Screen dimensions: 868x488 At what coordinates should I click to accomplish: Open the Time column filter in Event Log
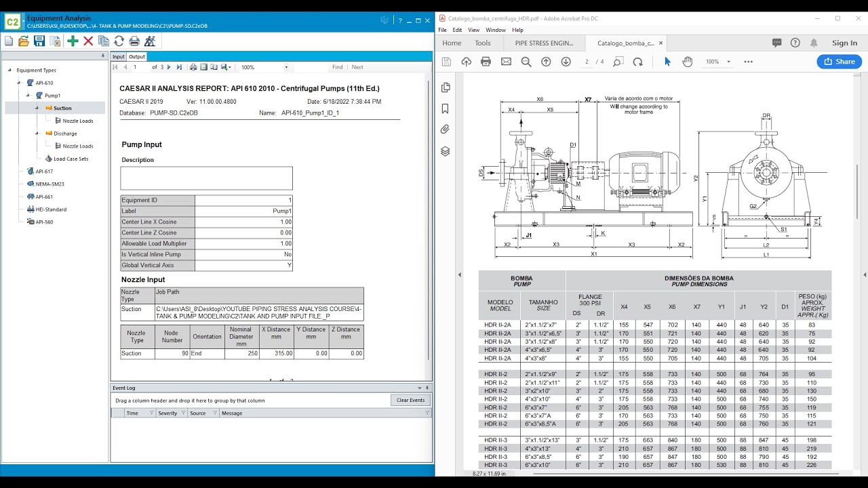(x=151, y=413)
